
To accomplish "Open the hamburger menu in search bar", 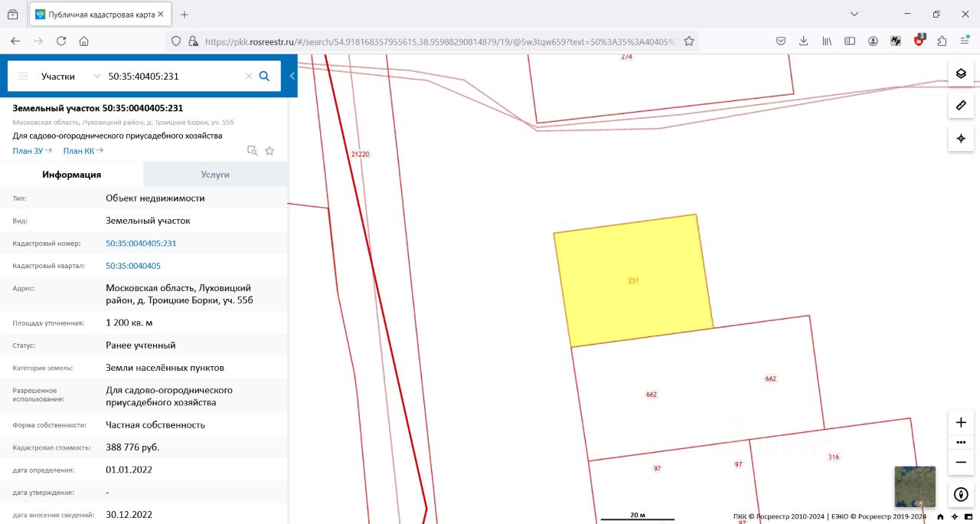I will [x=23, y=76].
